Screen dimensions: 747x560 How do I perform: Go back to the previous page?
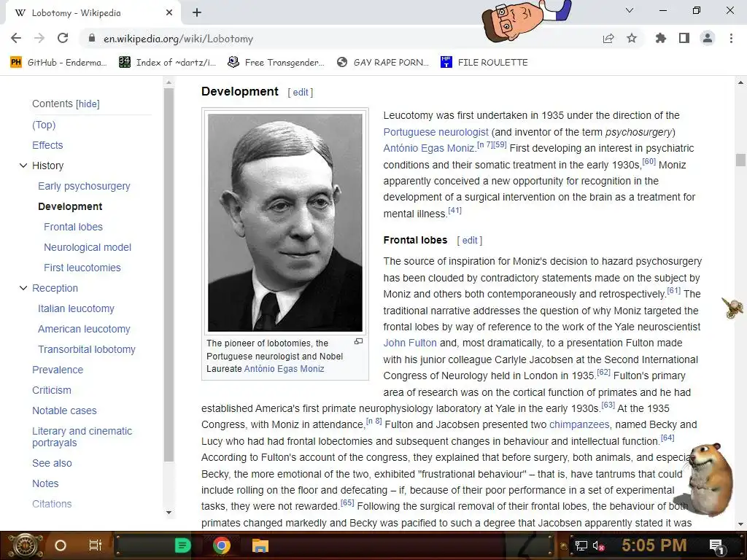[x=16, y=38]
